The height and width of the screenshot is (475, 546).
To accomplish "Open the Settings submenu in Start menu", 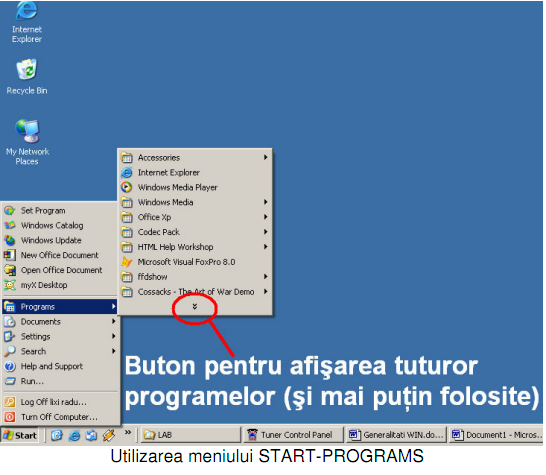I will [x=61, y=337].
